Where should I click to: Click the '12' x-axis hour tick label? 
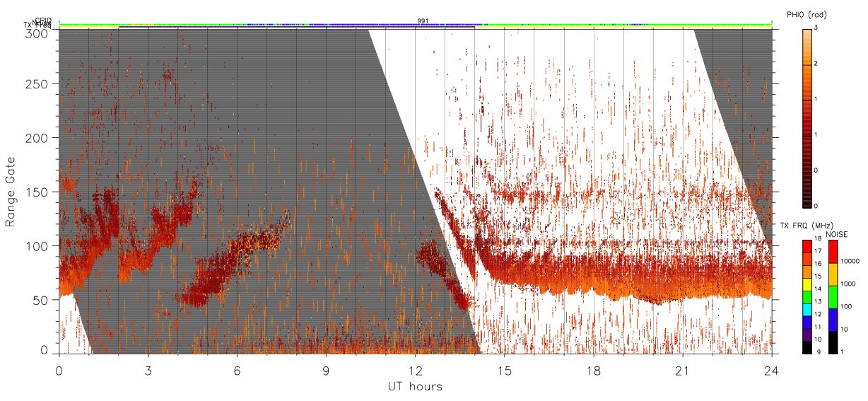pyautogui.click(x=415, y=370)
